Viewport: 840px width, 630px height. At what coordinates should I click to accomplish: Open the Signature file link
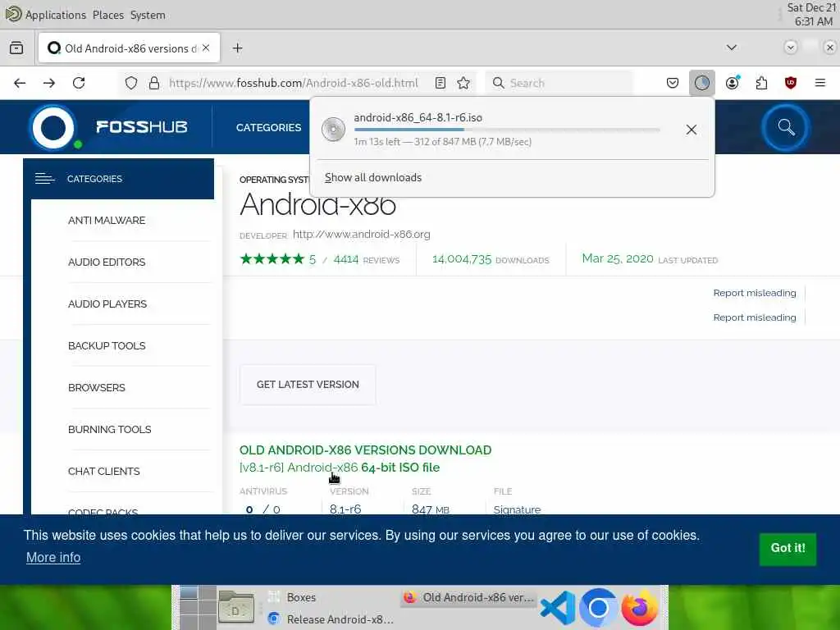(x=517, y=509)
